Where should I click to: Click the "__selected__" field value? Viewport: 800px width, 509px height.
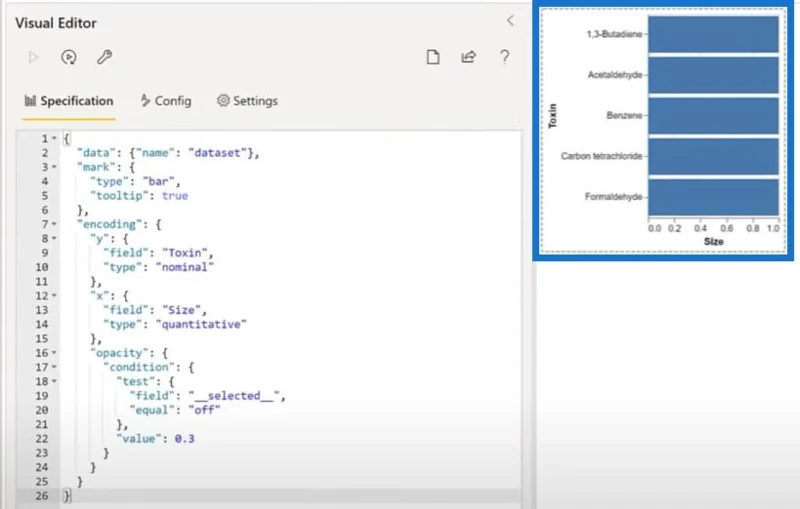pyautogui.click(x=234, y=396)
